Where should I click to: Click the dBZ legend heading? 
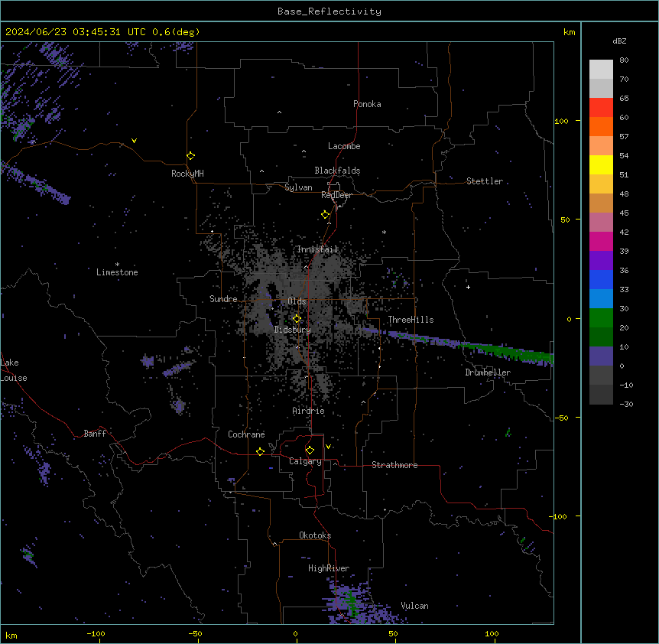(619, 41)
